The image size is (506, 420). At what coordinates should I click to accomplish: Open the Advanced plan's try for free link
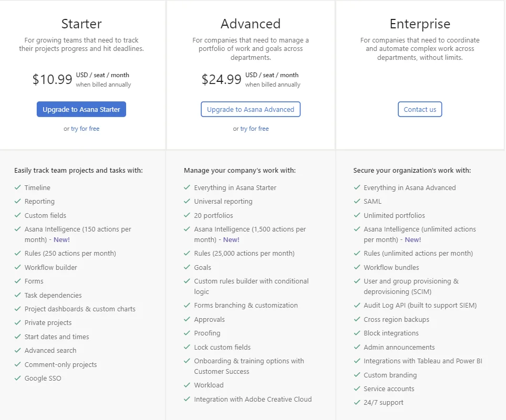click(x=254, y=129)
